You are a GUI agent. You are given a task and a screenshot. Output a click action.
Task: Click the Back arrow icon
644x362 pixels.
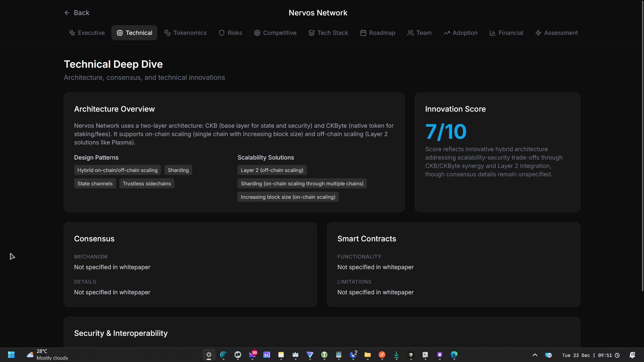(x=67, y=13)
